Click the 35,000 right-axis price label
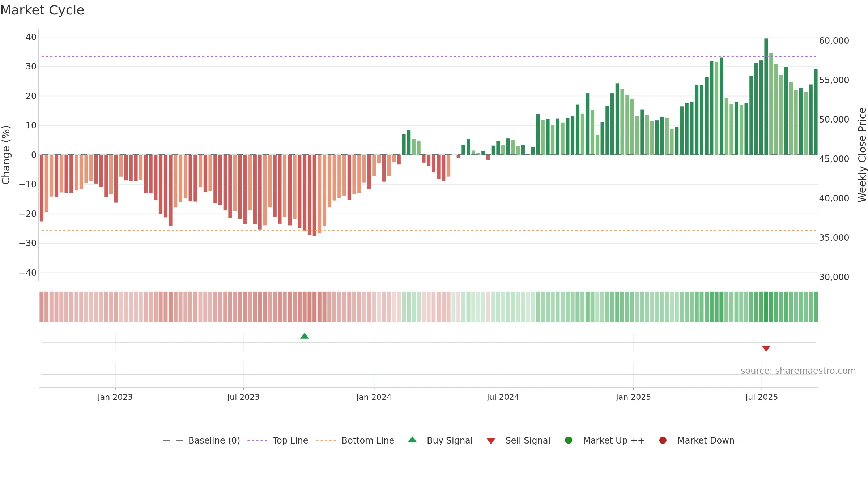 (834, 238)
